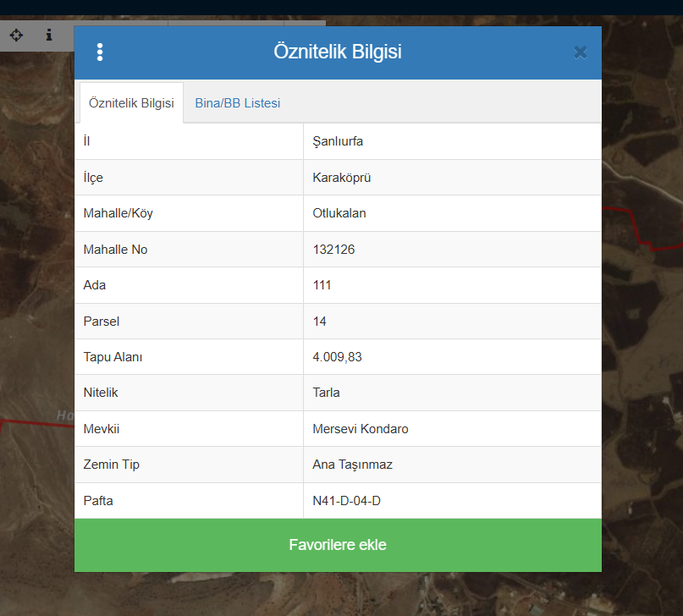Select the Mersevi Kondaro location value
Viewport: 683px width, 616px height.
(x=361, y=429)
